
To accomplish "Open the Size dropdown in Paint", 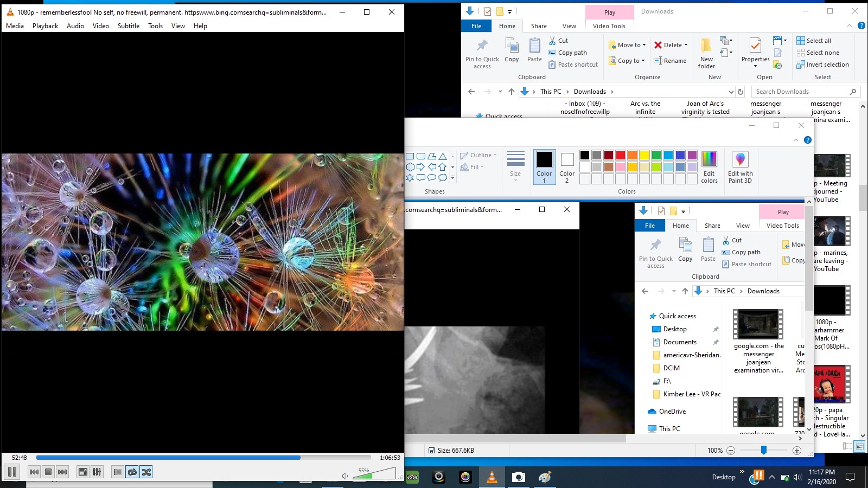I will point(515,165).
